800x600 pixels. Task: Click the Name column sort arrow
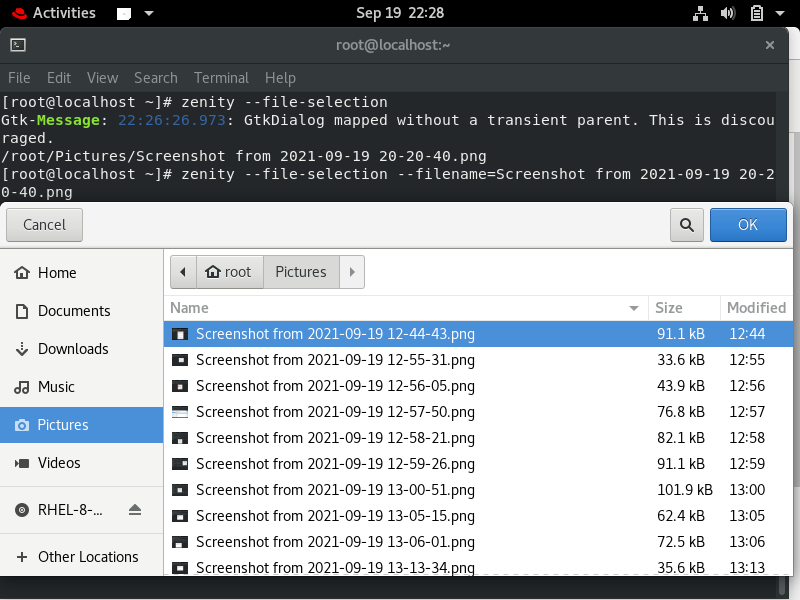pyautogui.click(x=633, y=308)
